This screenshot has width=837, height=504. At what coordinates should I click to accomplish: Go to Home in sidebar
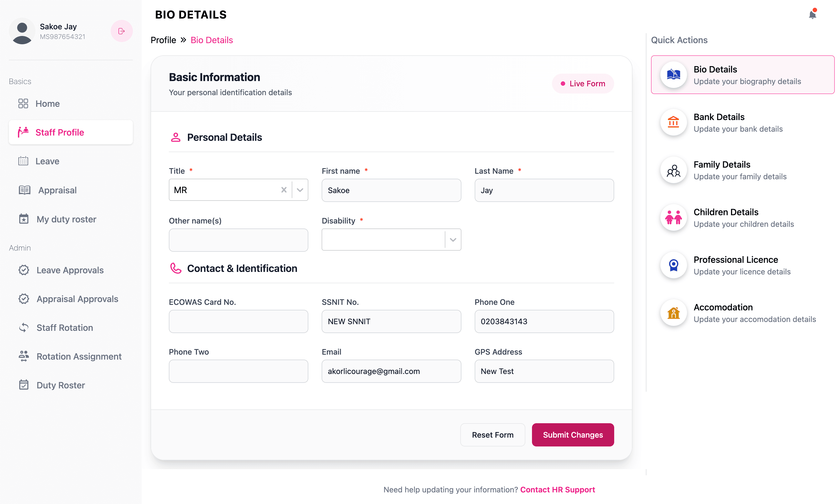71,103
